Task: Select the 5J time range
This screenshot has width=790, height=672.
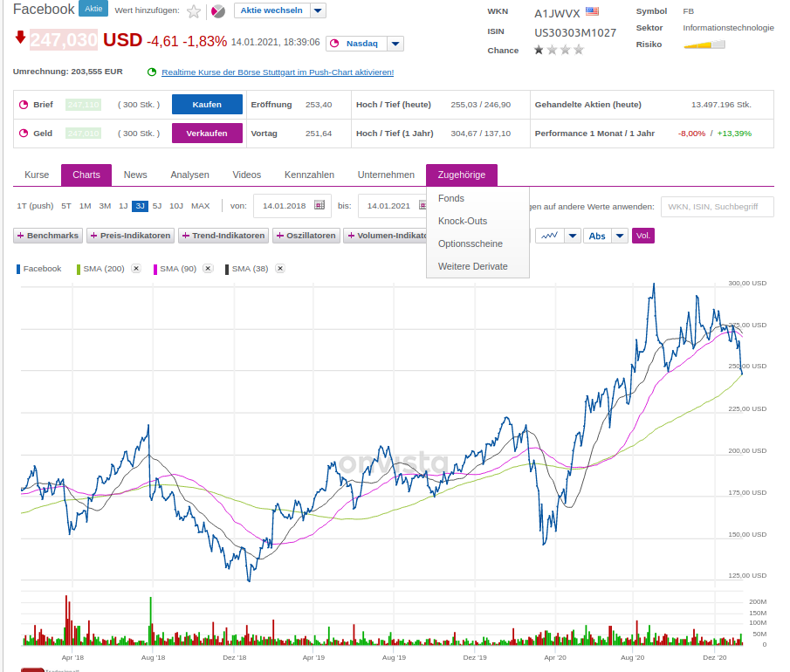Action: (x=157, y=206)
